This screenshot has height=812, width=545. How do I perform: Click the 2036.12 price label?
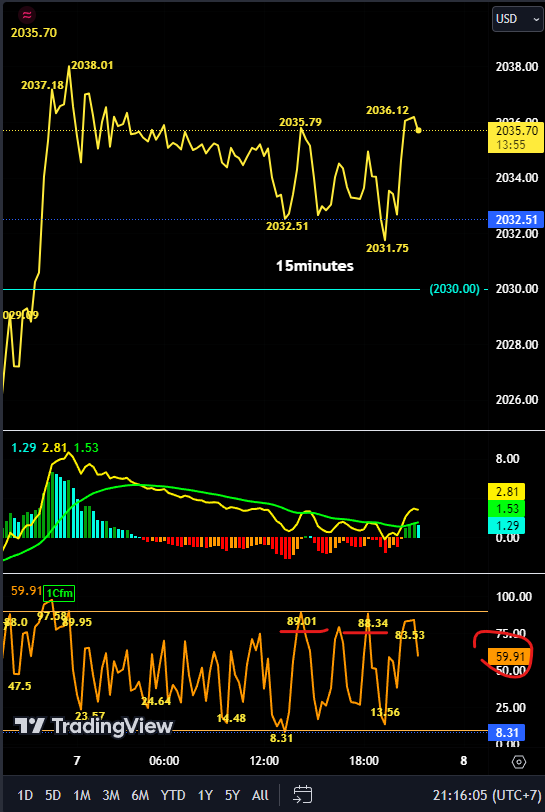387,110
